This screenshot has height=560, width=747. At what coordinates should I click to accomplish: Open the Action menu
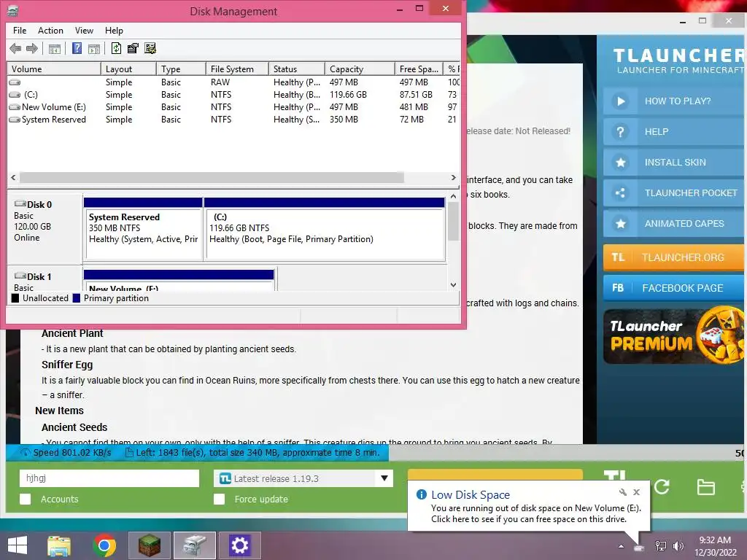click(50, 31)
